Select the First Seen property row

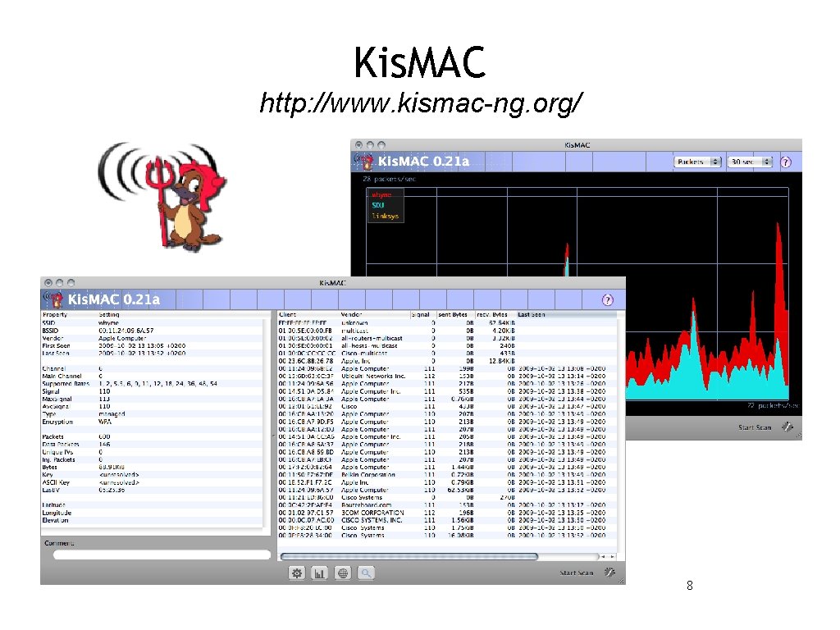[x=153, y=346]
